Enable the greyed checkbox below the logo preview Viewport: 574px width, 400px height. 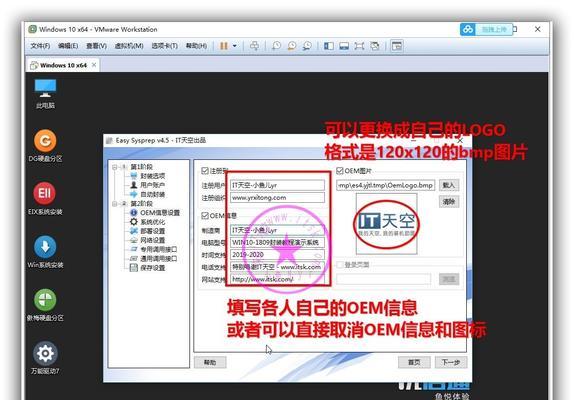[340, 264]
